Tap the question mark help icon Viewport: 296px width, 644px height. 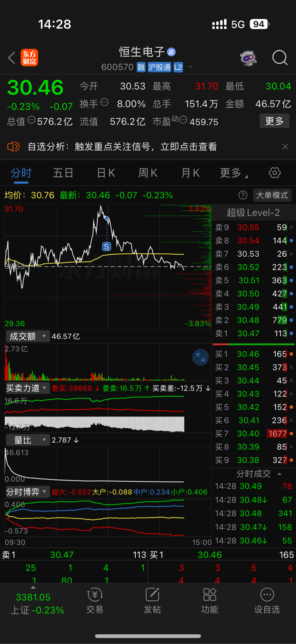(243, 195)
